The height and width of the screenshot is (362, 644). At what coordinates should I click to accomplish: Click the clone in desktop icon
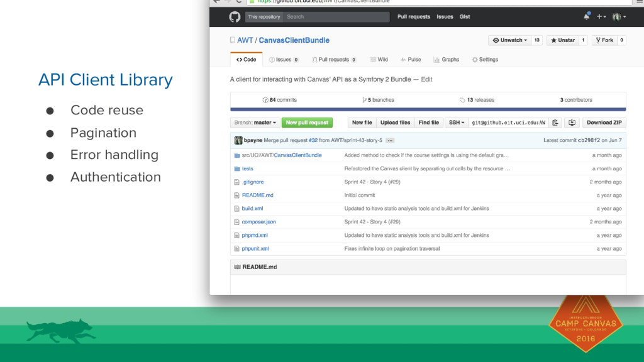[572, 123]
